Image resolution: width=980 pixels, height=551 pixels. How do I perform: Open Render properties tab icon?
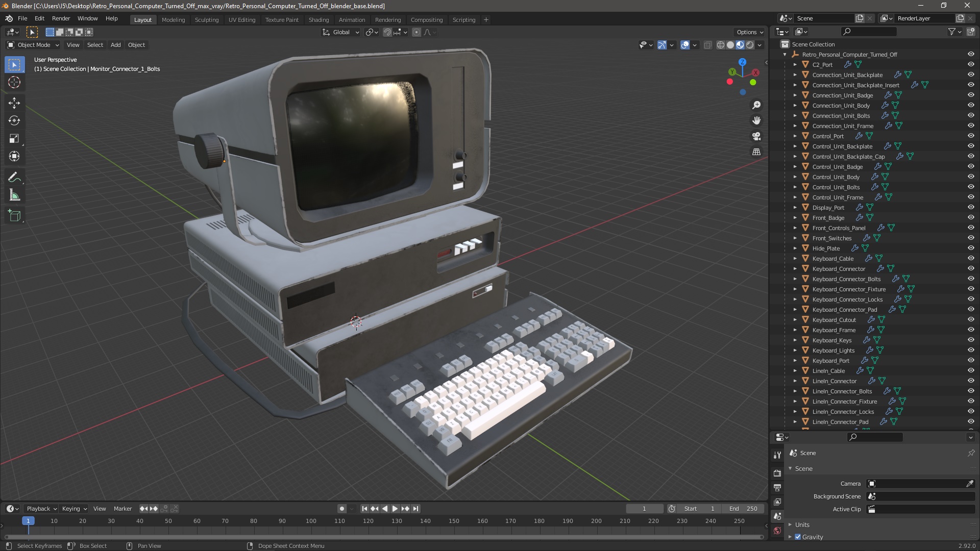coord(777,473)
